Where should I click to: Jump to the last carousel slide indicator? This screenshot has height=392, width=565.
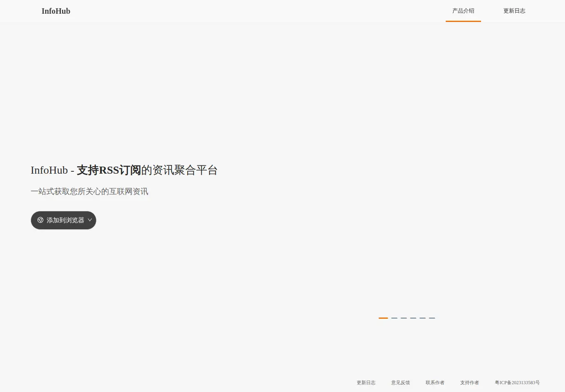(432, 318)
